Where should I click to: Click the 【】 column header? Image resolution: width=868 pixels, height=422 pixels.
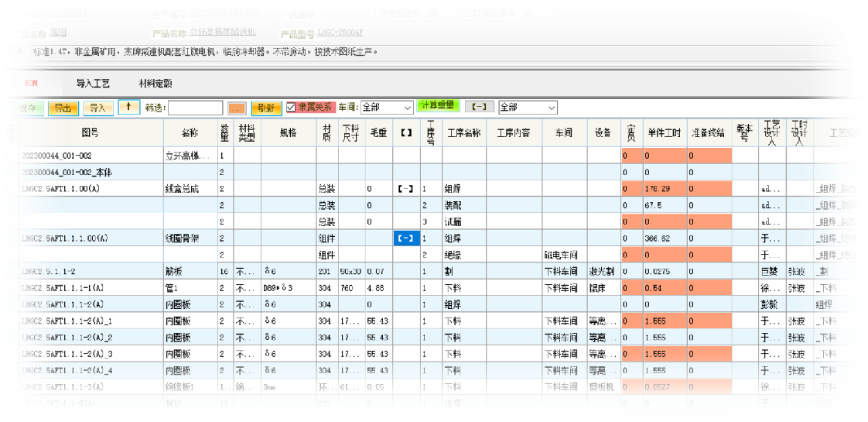pos(406,133)
